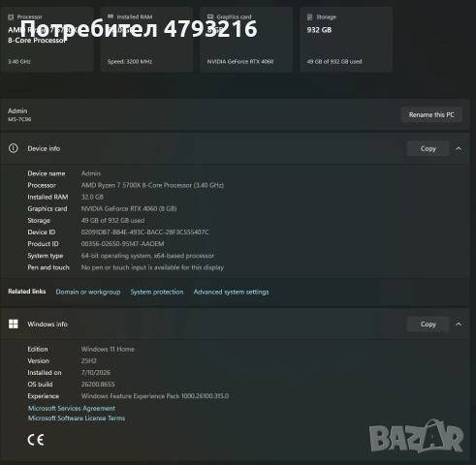Click the Processor card icon
The height and width of the screenshot is (465, 476).
[x=11, y=16]
